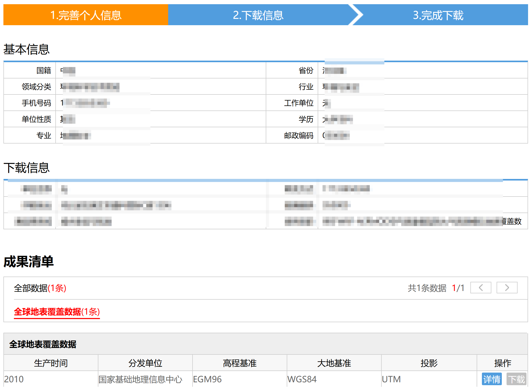Open 全球地表覆盖数据(1条) category link

tap(57, 312)
